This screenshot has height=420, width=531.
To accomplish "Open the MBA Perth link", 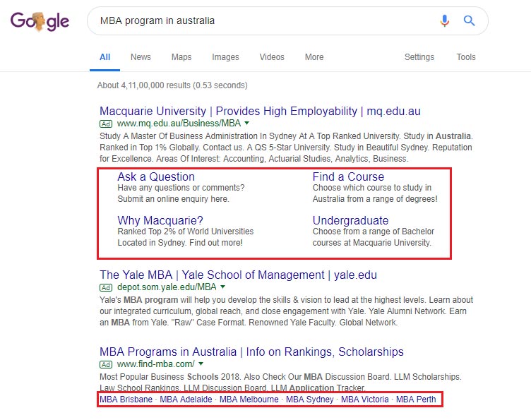I will [x=416, y=400].
